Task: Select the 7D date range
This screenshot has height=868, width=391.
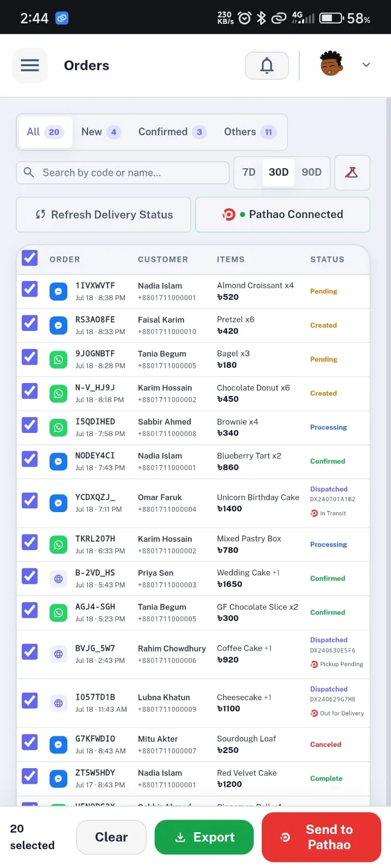Action: [249, 172]
